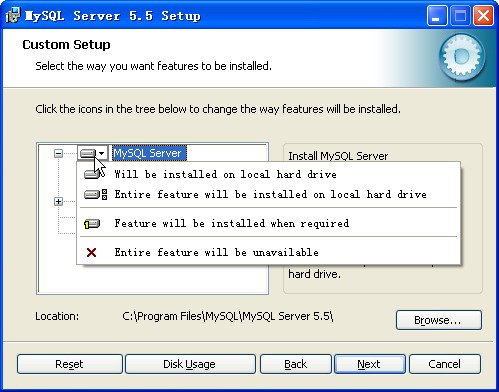Close the MySQL Server Setup window
This screenshot has height=392, width=499.
coord(483,16)
